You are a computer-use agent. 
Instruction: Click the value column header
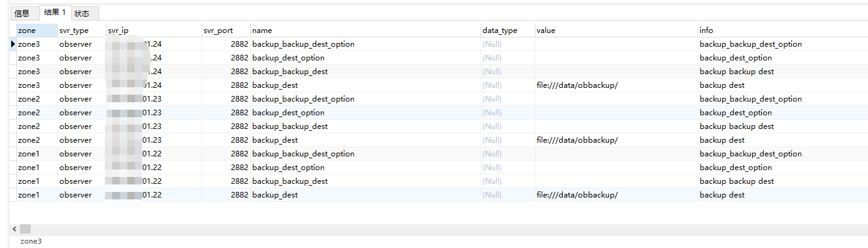(616, 30)
